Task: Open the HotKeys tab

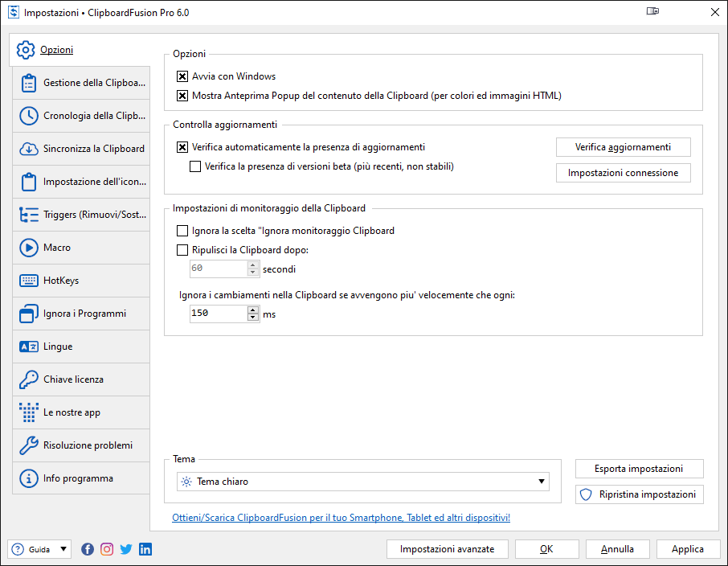Action: (x=81, y=281)
